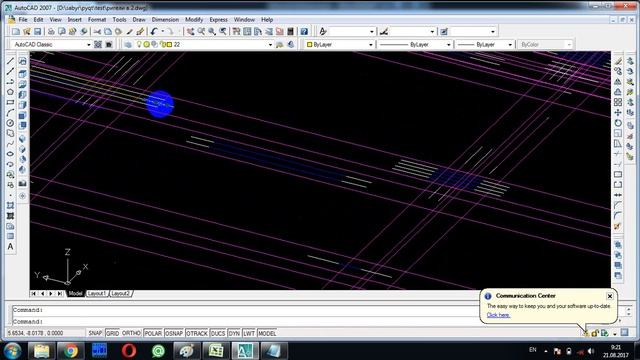Select the Line draw tool
The image size is (640, 360).
[10, 61]
